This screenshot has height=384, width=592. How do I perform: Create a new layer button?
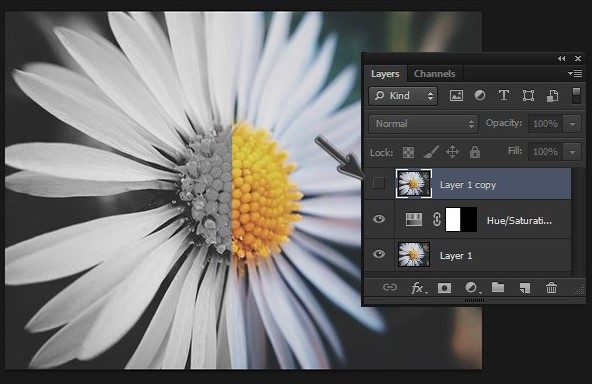[x=525, y=288]
